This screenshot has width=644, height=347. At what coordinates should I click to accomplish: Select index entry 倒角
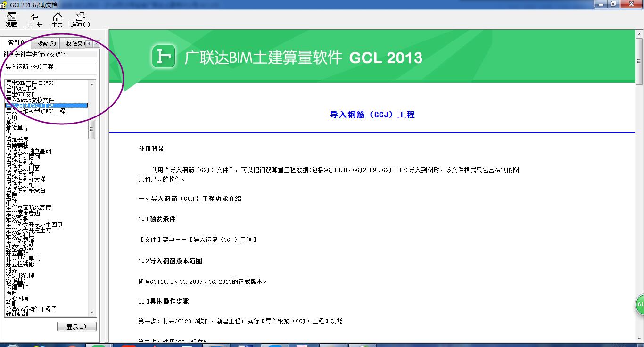[x=11, y=117]
